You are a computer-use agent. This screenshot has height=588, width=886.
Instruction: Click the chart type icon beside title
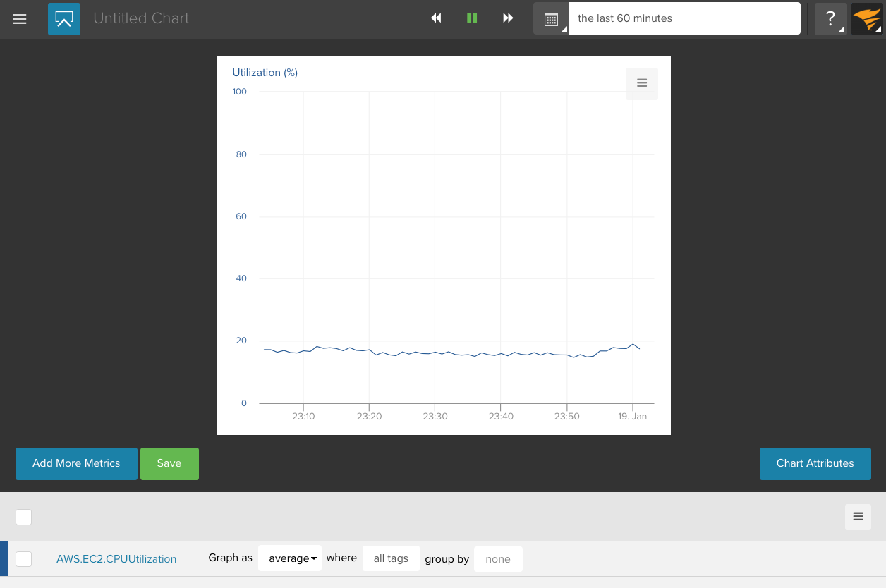[x=64, y=19]
